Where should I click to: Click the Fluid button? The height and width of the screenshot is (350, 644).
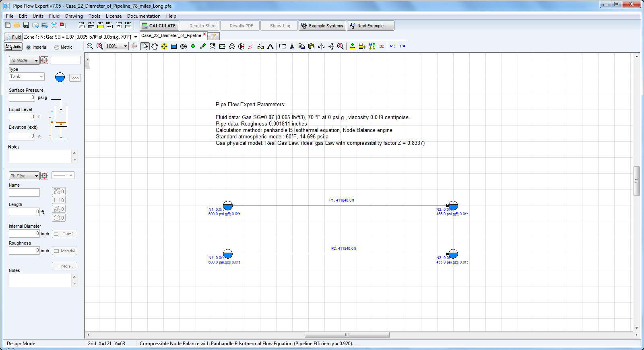tap(13, 37)
